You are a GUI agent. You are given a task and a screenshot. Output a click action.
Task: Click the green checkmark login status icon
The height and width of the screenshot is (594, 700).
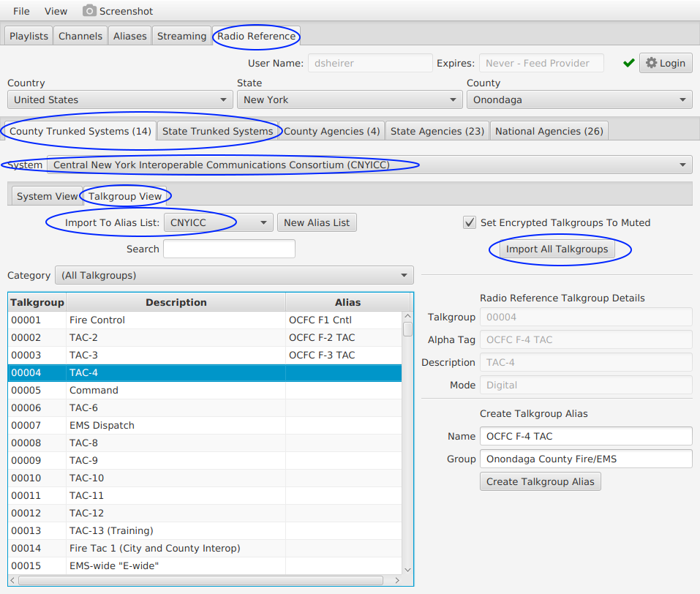point(629,63)
